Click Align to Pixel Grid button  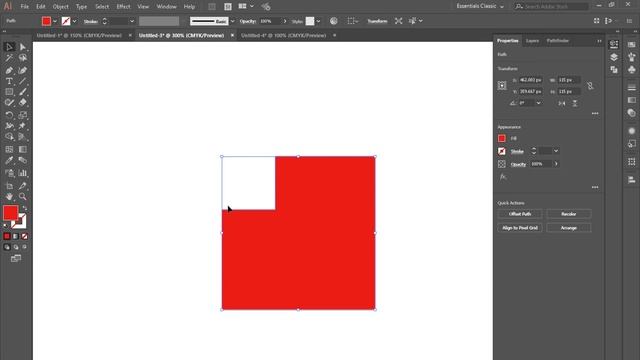click(x=520, y=228)
